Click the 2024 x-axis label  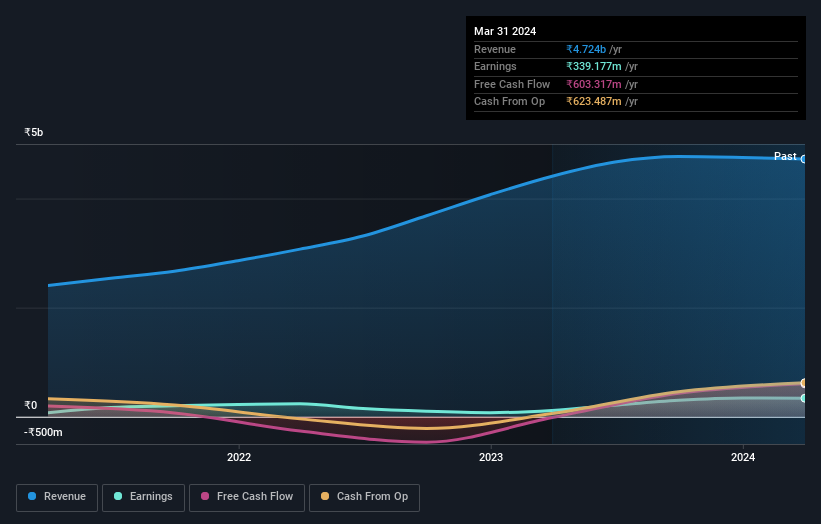click(742, 458)
